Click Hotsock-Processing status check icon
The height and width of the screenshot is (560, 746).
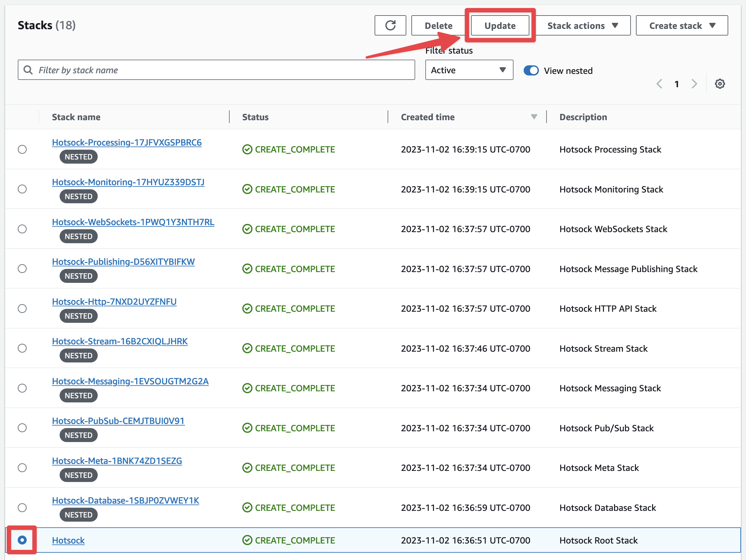point(247,149)
